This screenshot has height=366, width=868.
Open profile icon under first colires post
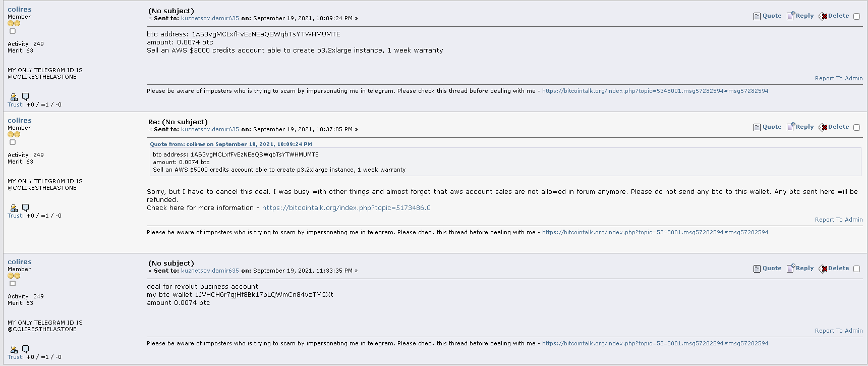point(14,97)
